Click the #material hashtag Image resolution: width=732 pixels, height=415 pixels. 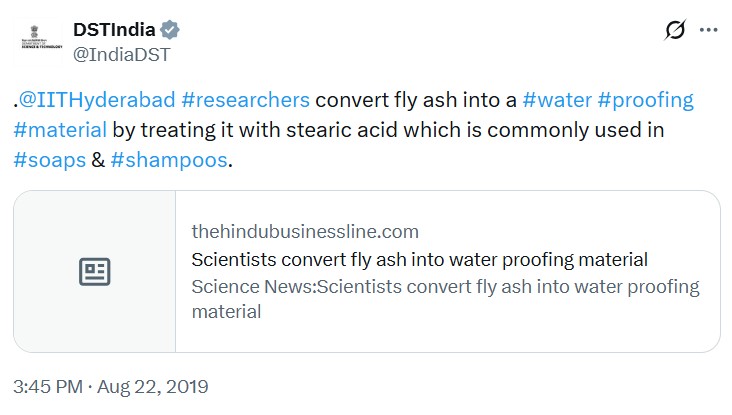coord(60,130)
